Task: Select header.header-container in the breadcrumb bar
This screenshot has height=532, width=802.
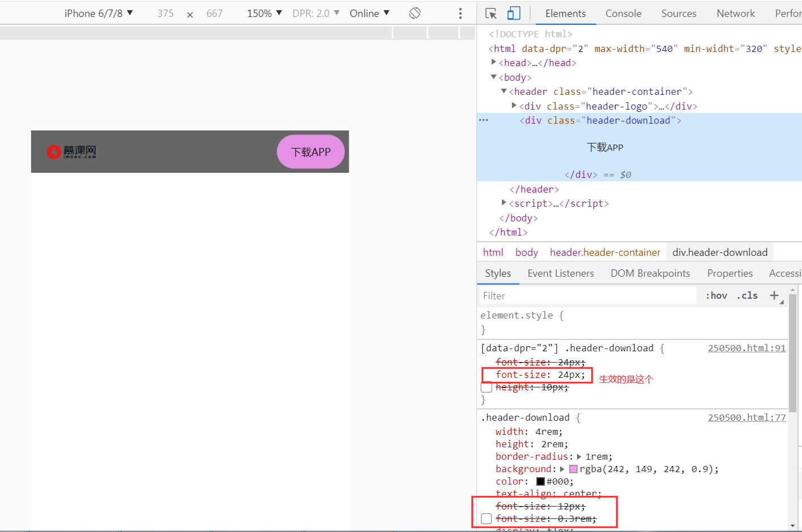Action: [605, 252]
